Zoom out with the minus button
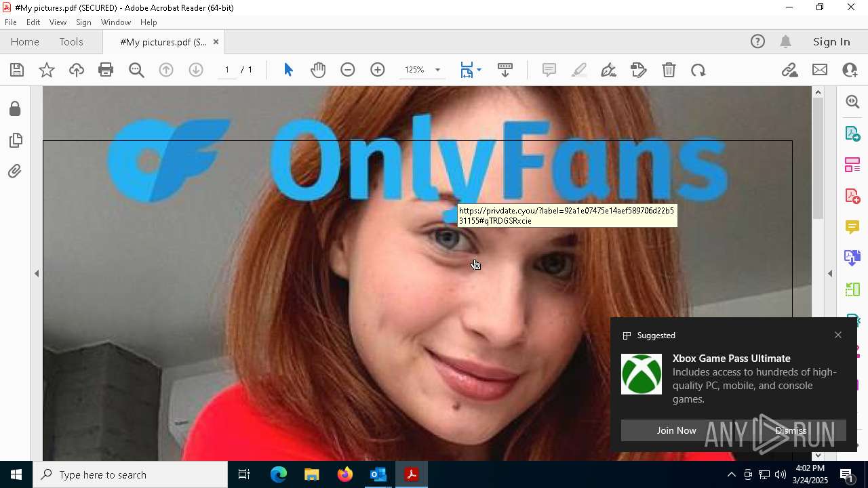Viewport: 868px width, 488px height. [x=348, y=70]
